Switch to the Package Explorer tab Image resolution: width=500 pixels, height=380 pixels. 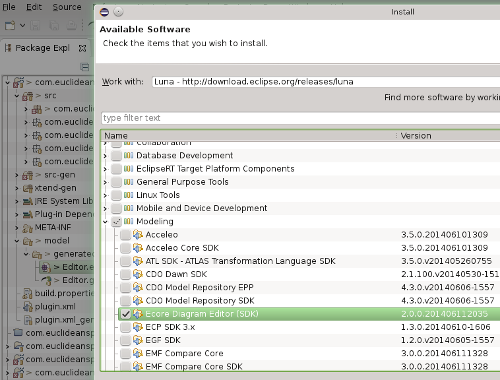tap(42, 48)
